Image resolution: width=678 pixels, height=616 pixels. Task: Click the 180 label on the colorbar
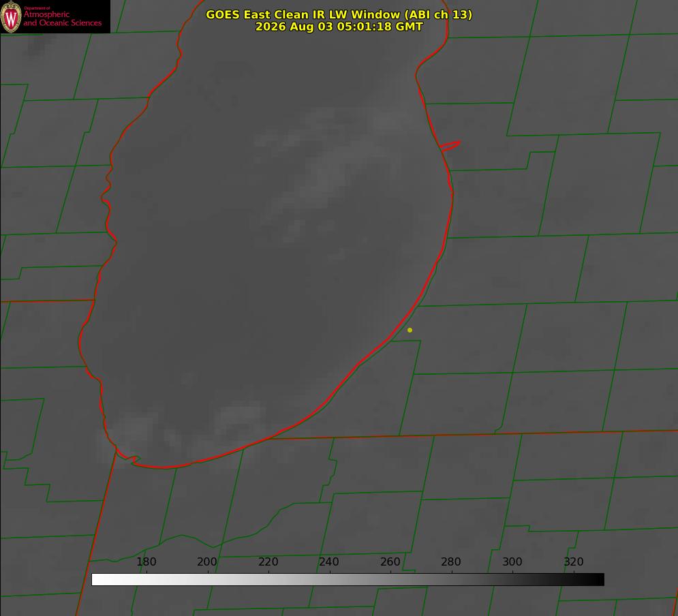[x=146, y=561]
